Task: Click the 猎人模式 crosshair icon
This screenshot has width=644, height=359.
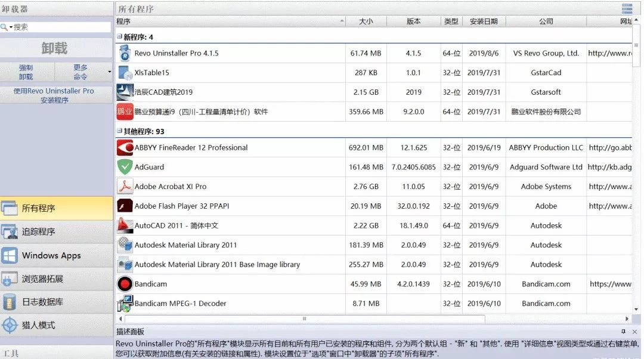Action: pyautogui.click(x=10, y=326)
